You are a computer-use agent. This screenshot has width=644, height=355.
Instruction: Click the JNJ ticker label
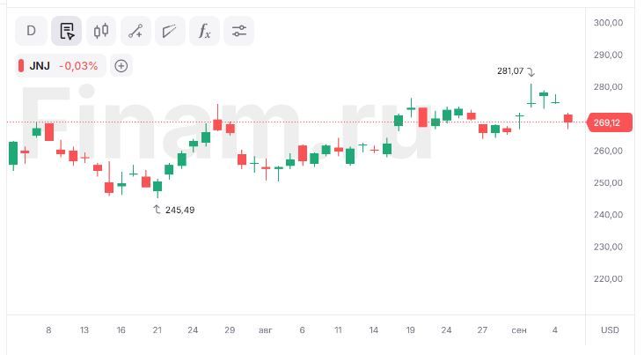(40, 66)
